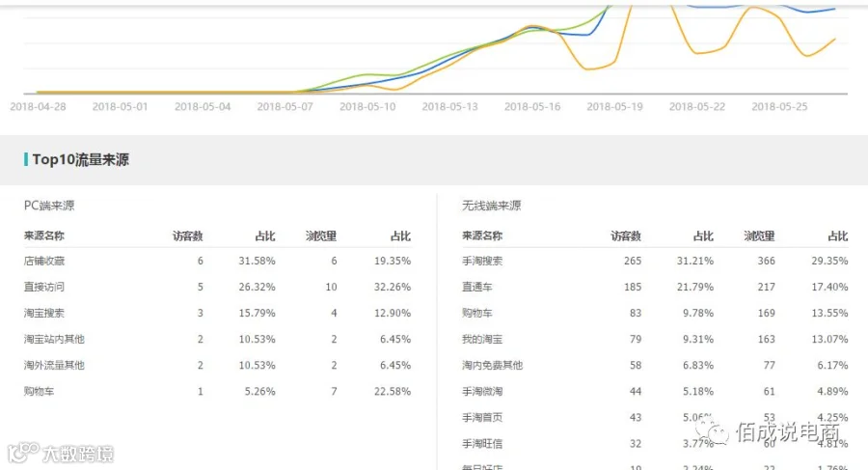Open the 直通车 wireless source

[477, 287]
